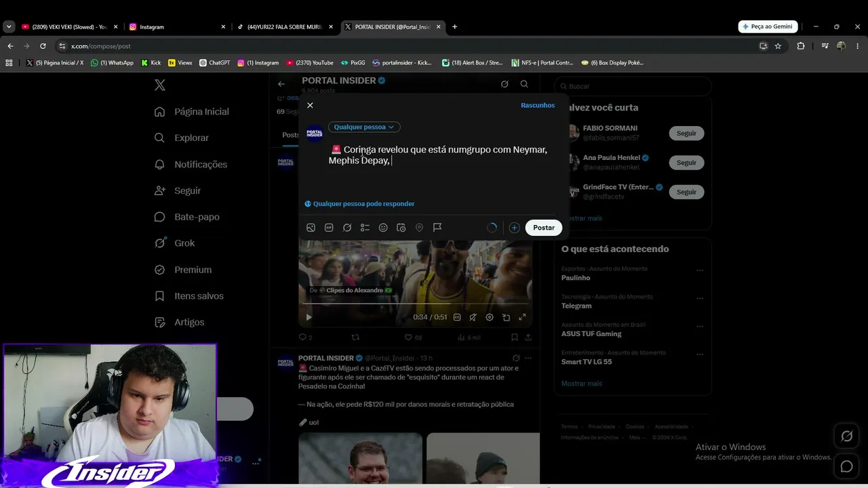Change who can reply: Qualquer pessoa pode responder

tap(359, 204)
